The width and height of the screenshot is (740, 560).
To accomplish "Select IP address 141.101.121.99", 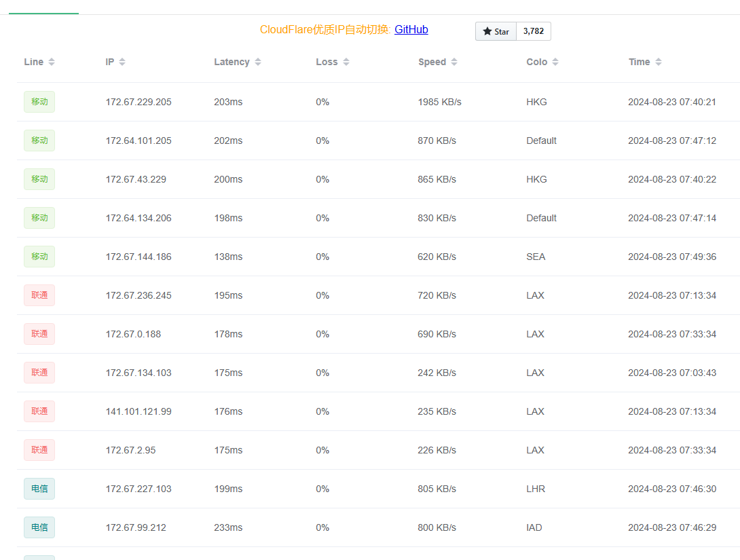I will [138, 411].
